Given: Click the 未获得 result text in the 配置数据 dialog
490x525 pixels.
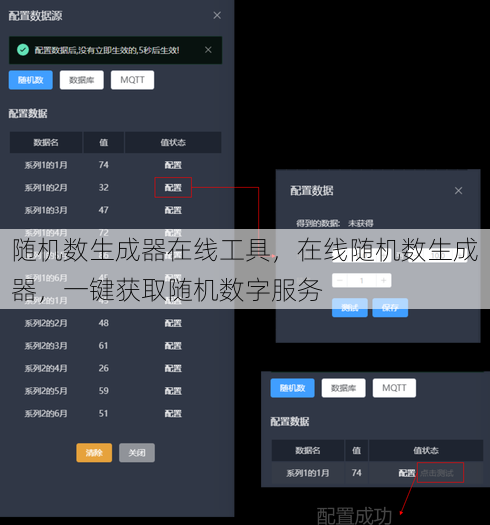Looking at the screenshot, I should [361, 223].
